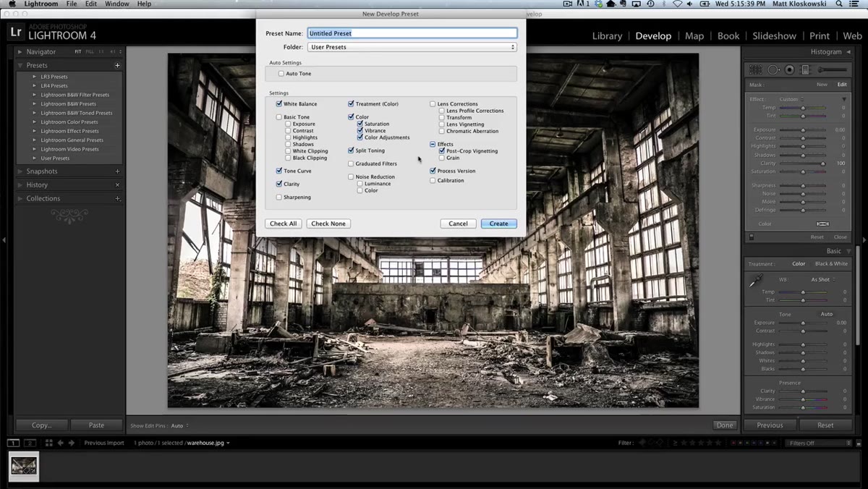Uncheck the Tone Curve checkbox

click(x=279, y=171)
